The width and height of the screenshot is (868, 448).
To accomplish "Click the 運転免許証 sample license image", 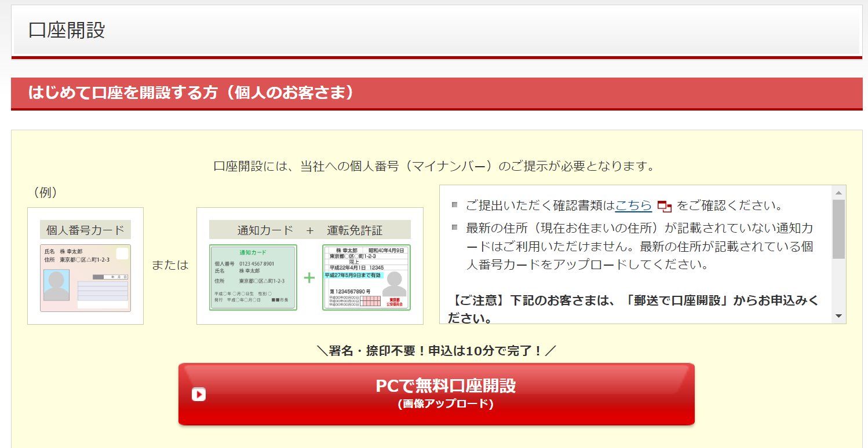I will coord(366,277).
